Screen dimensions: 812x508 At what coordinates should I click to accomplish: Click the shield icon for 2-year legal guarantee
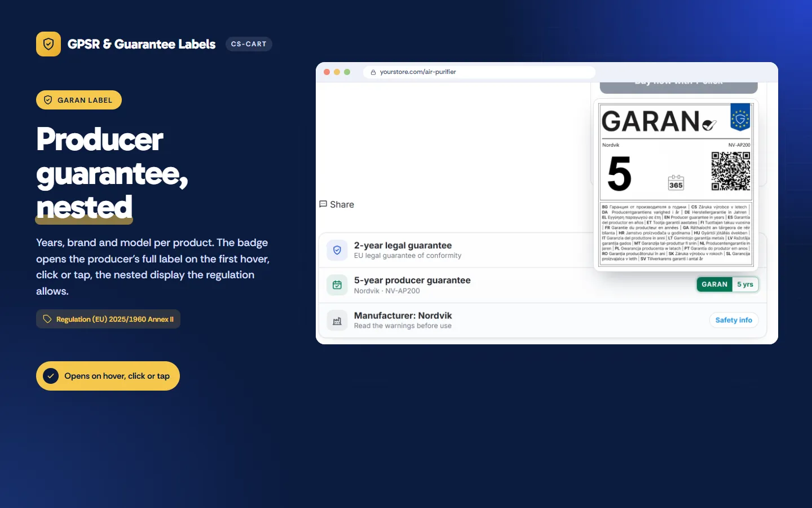coord(337,250)
